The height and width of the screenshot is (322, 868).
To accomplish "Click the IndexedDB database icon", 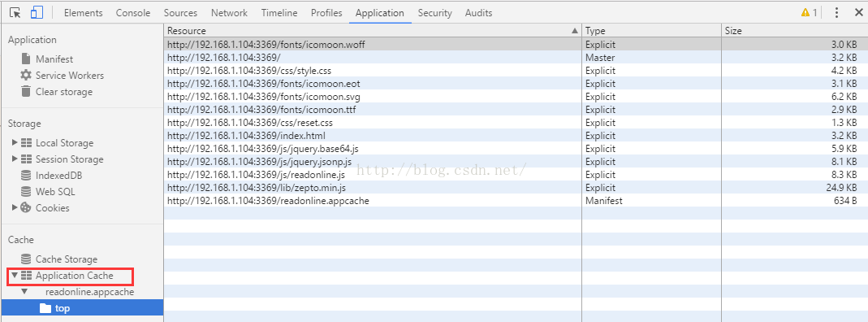I will coord(25,175).
